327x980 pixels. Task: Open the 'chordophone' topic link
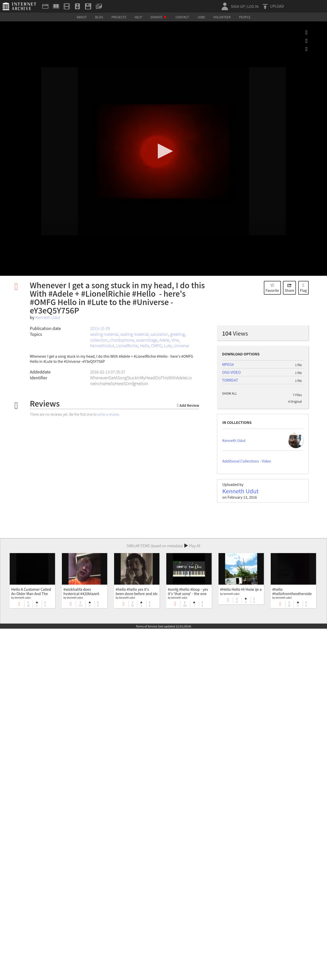[x=122, y=340]
